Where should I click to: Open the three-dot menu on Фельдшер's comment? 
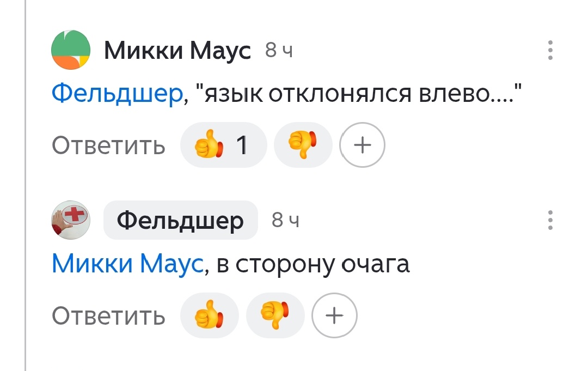click(552, 220)
